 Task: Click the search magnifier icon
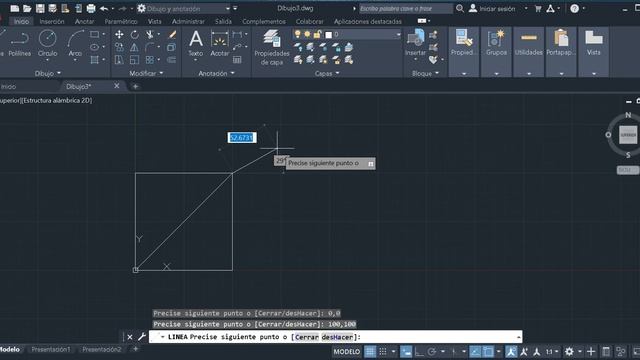point(460,8)
